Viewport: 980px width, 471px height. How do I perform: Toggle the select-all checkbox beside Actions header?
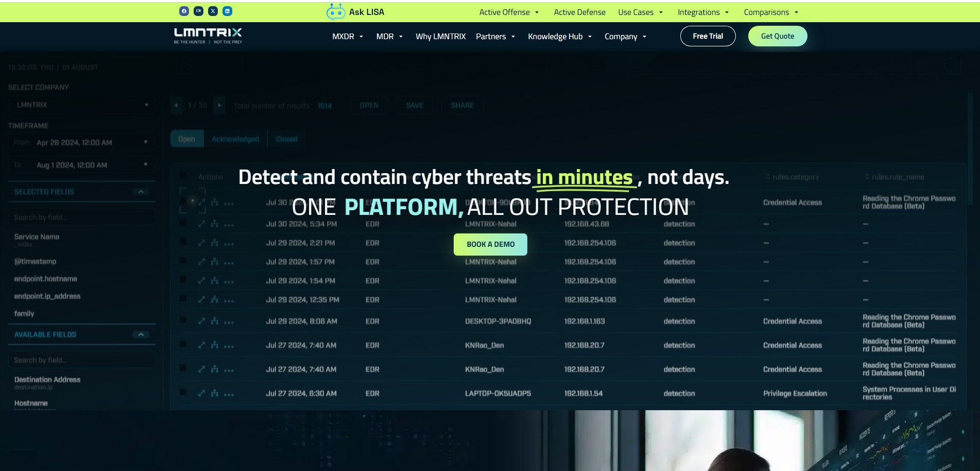pos(183,176)
